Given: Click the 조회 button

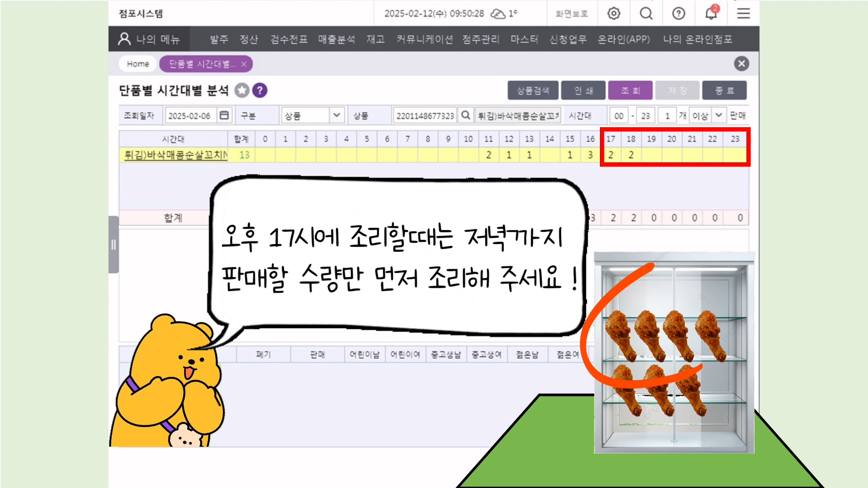Looking at the screenshot, I should pos(630,90).
